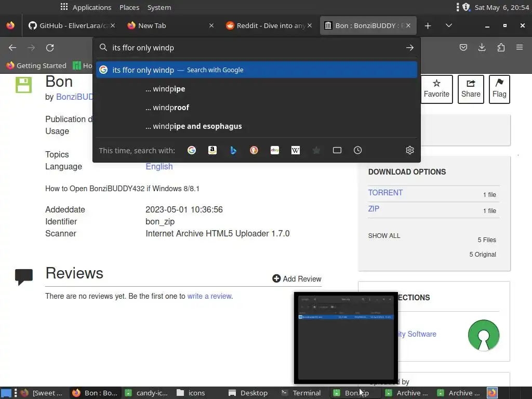Open the icons folder taskbar entry
The width and height of the screenshot is (532, 399).
[x=191, y=393]
